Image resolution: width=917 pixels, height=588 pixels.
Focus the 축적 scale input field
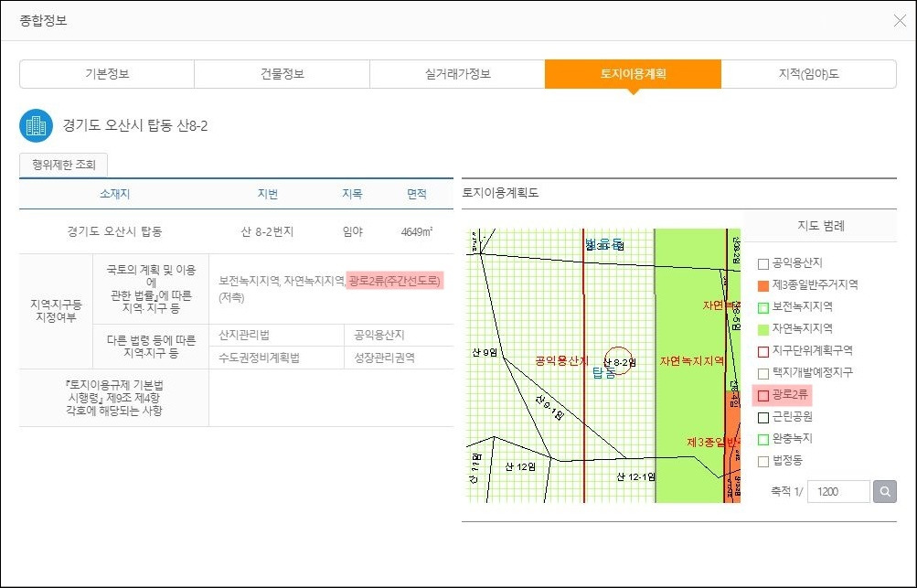(x=838, y=491)
